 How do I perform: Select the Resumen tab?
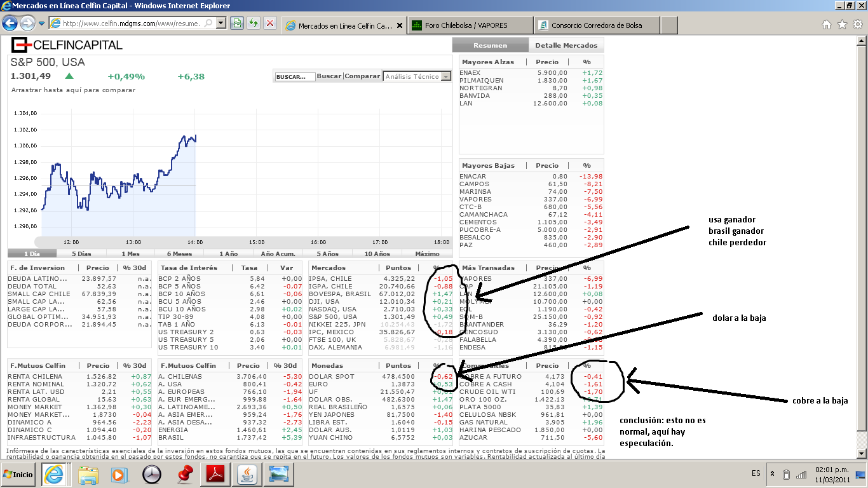(490, 45)
